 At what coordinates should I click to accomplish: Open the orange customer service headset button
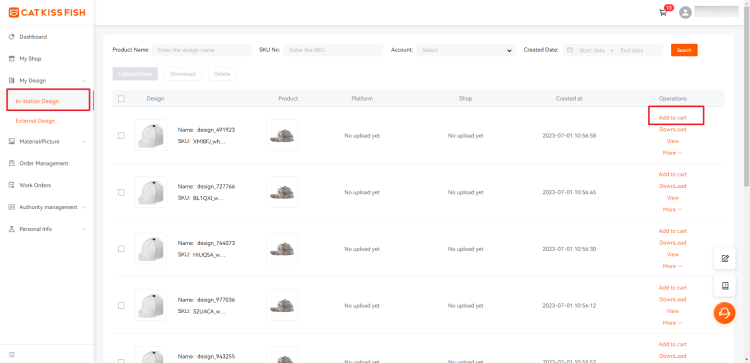(725, 313)
